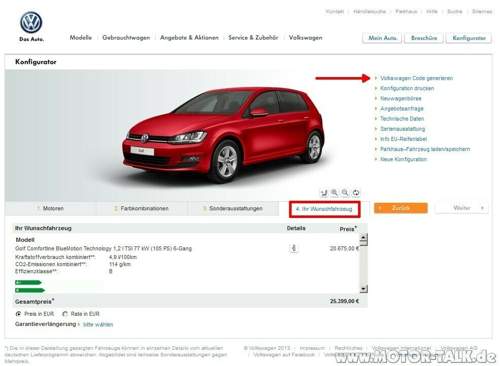This screenshot has width=500, height=366.
Task: Click the summary list scroll-up arrow
Action: tap(364, 238)
